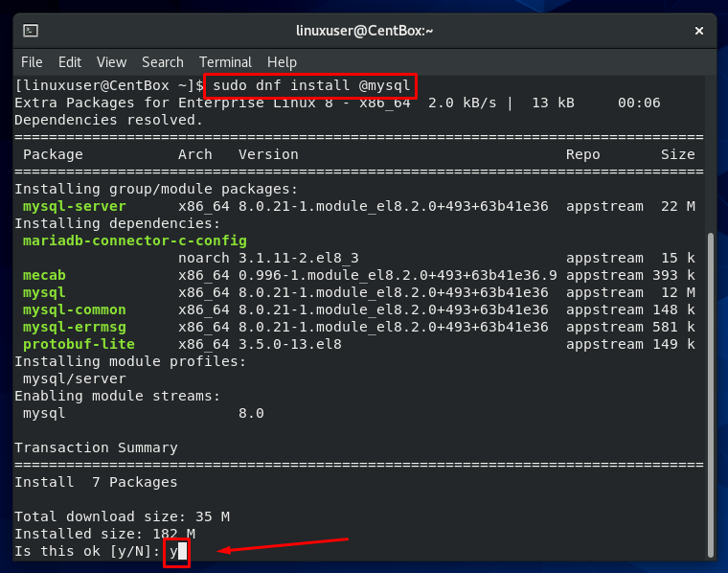Image resolution: width=728 pixels, height=573 pixels.
Task: Click the window title linuxuser@CentBox:~
Action: click(364, 31)
